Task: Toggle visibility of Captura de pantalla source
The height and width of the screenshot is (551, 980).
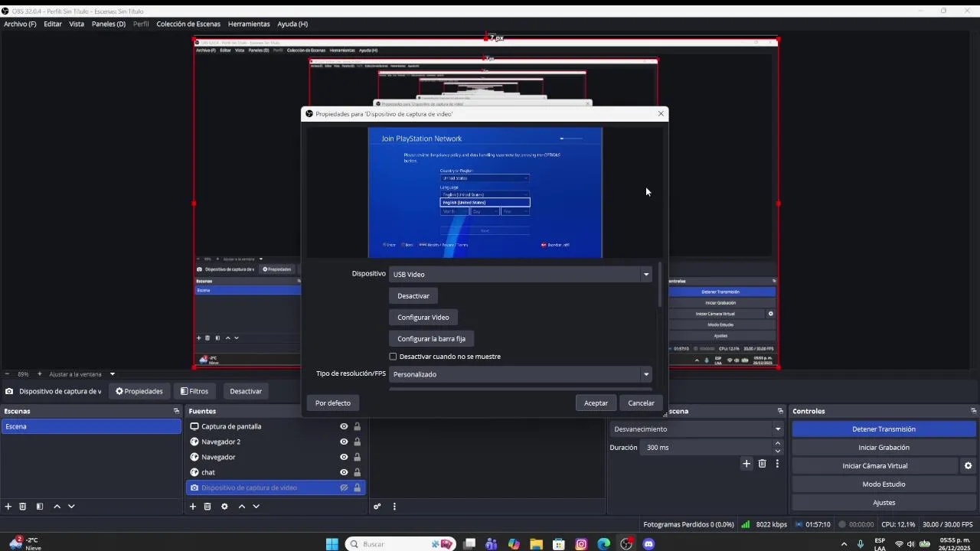Action: 344,426
